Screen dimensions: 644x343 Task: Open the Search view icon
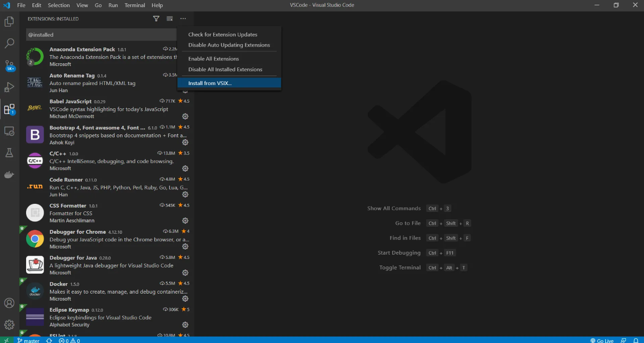[9, 44]
